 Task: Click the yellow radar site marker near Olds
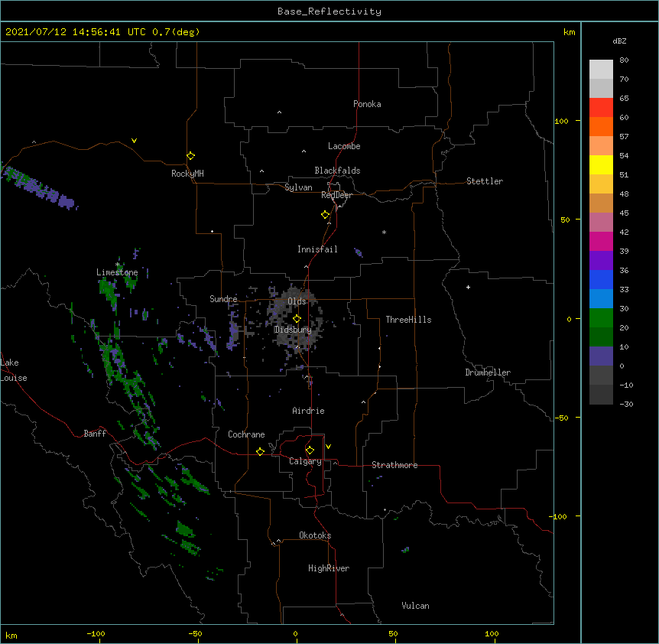(x=297, y=319)
